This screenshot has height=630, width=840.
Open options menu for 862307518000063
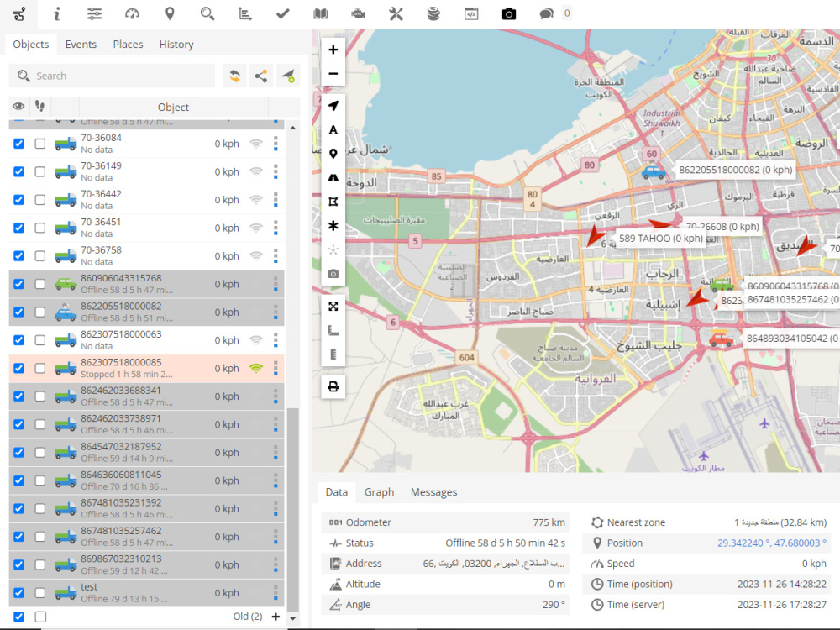coord(276,340)
